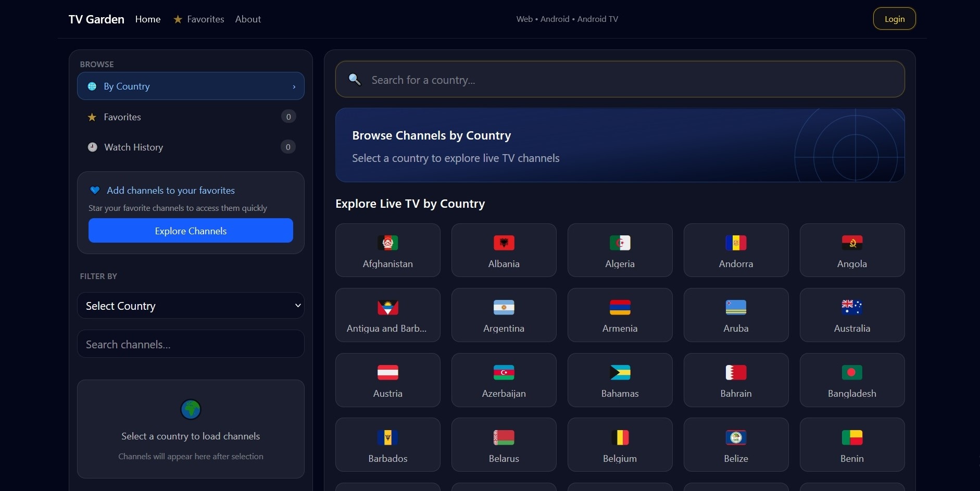Click the Login button
This screenshot has height=491, width=980.
pyautogui.click(x=894, y=19)
